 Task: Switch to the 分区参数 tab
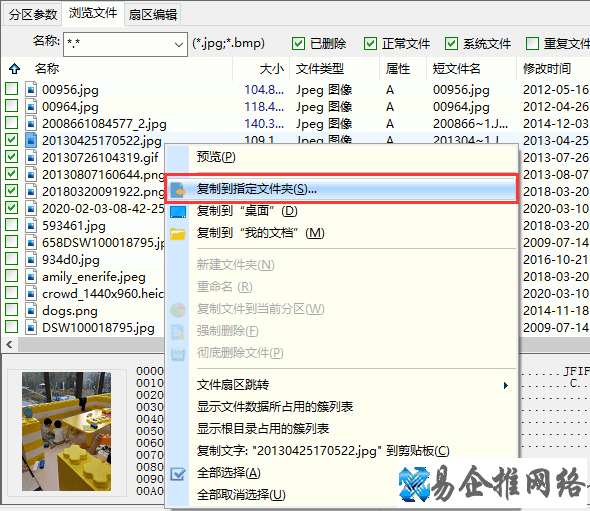[x=33, y=15]
